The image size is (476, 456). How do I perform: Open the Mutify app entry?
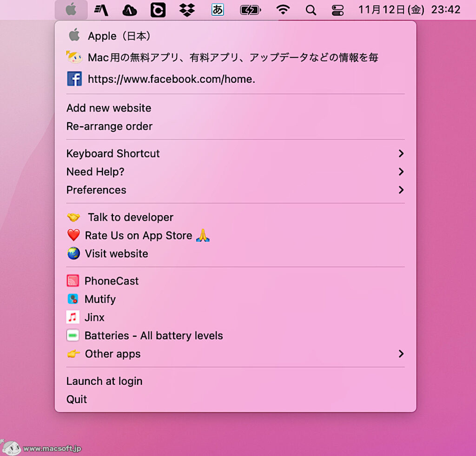235,299
